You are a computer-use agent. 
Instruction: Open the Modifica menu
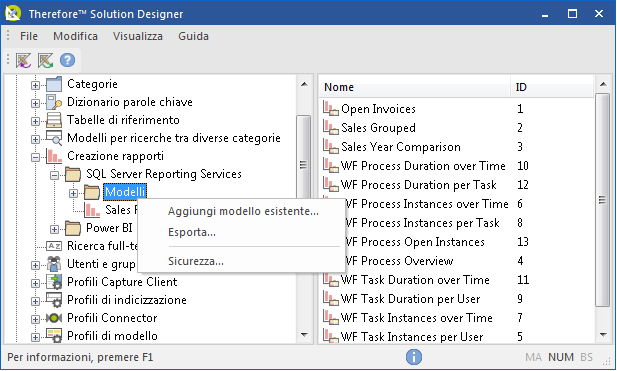(x=76, y=36)
